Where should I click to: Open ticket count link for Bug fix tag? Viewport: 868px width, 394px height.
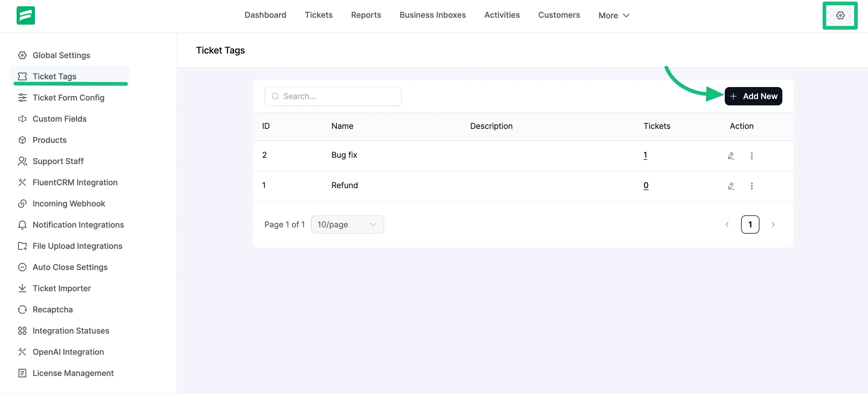pos(645,155)
